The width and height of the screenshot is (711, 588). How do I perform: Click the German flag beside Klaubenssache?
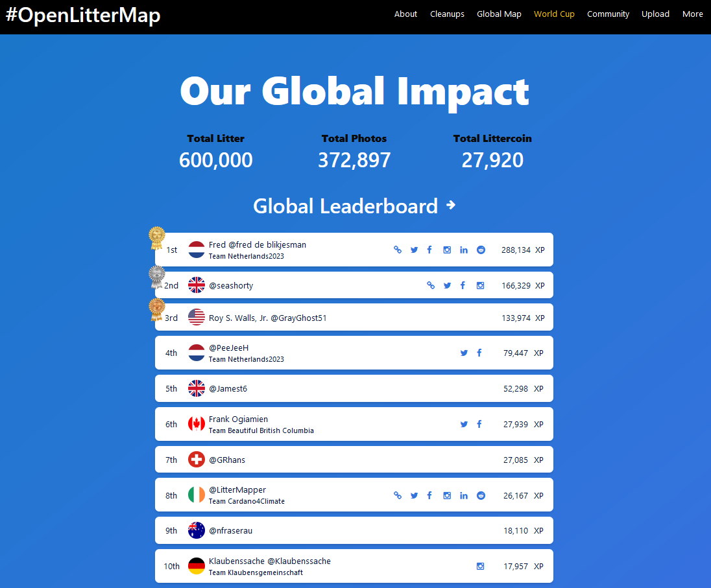[x=197, y=566]
